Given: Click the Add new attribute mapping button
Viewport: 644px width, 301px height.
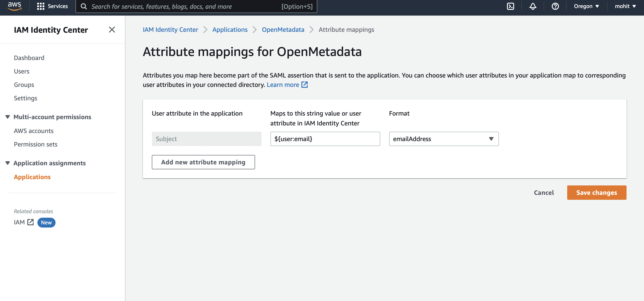Looking at the screenshot, I should pyautogui.click(x=203, y=162).
